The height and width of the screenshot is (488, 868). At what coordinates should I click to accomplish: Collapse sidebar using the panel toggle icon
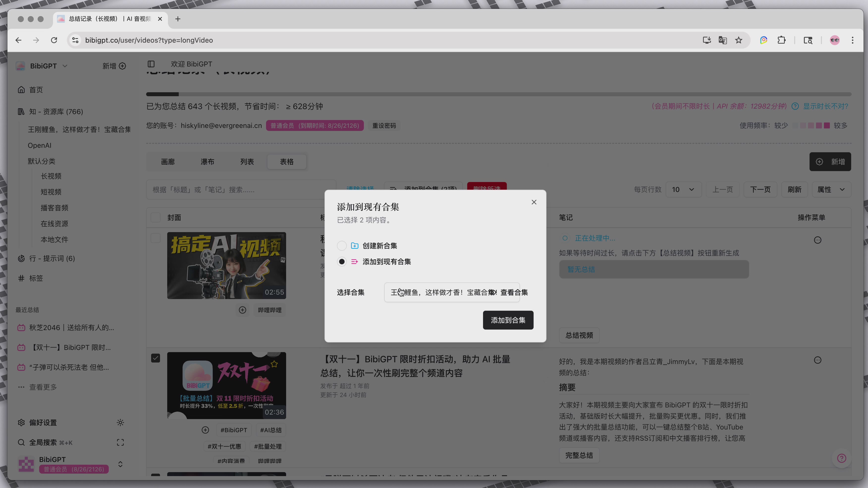pyautogui.click(x=151, y=64)
